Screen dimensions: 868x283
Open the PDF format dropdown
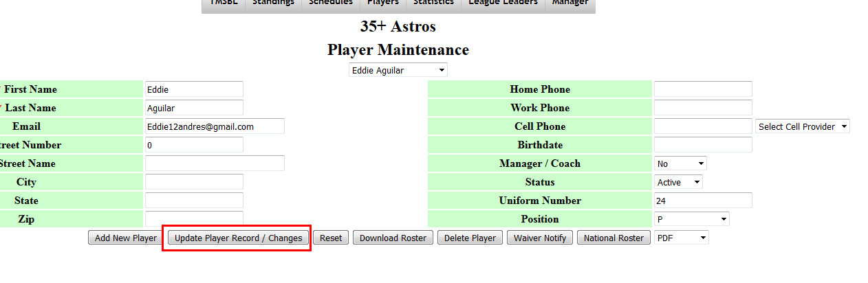click(x=681, y=238)
